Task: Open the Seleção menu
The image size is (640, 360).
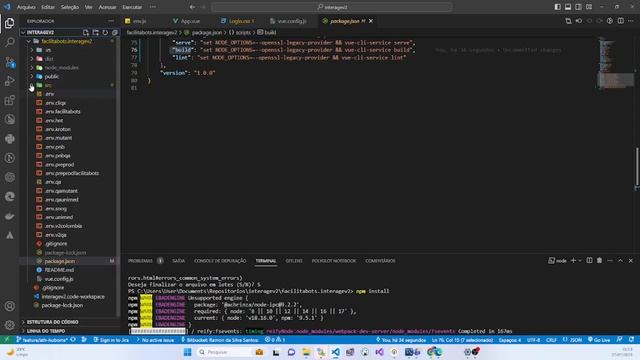Action: point(70,7)
